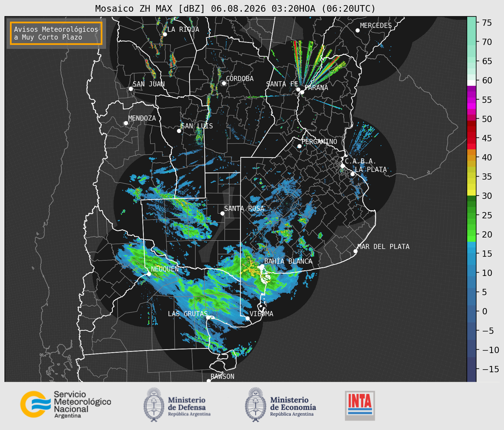Click the Avisos Meteorológicos a Muy Corto Plazo box
Viewport: 504px width, 430px height.
56,33
